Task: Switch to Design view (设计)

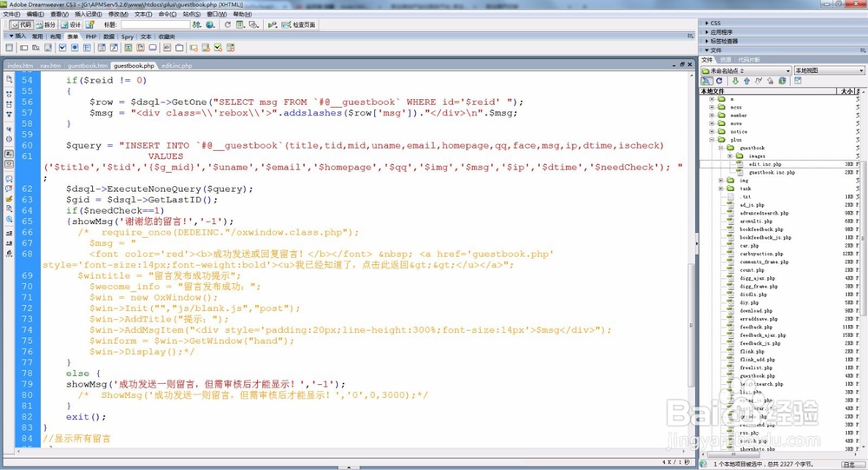Action: 71,25
